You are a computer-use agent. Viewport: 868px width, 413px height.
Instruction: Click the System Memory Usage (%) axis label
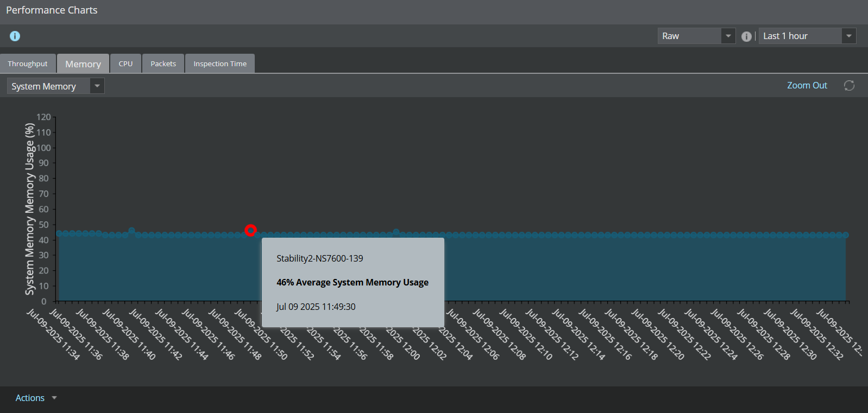pos(29,209)
